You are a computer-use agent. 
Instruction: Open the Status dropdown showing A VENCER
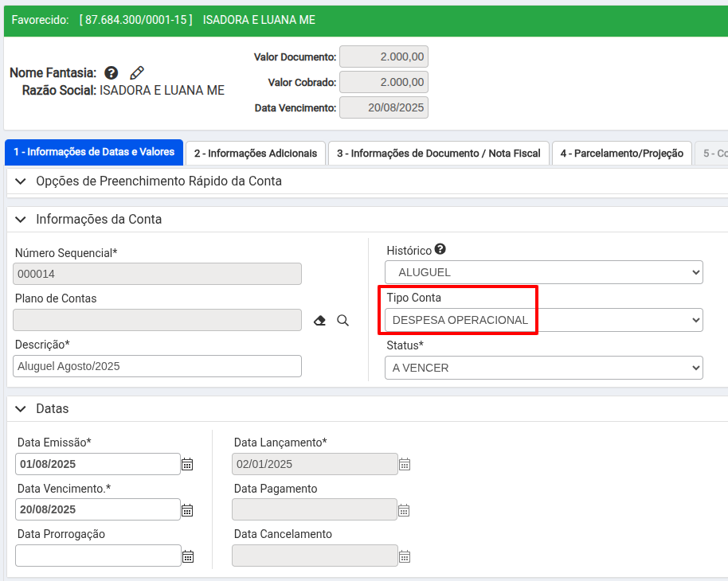point(543,368)
